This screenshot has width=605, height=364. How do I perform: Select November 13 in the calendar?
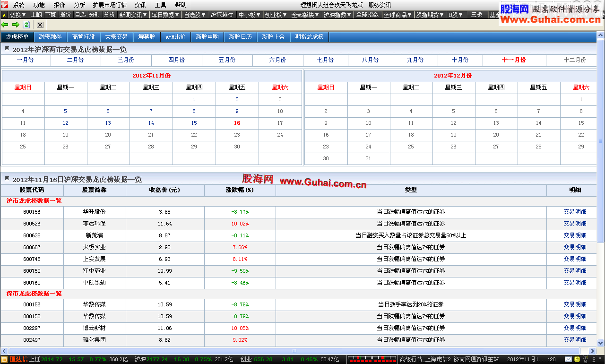point(108,123)
